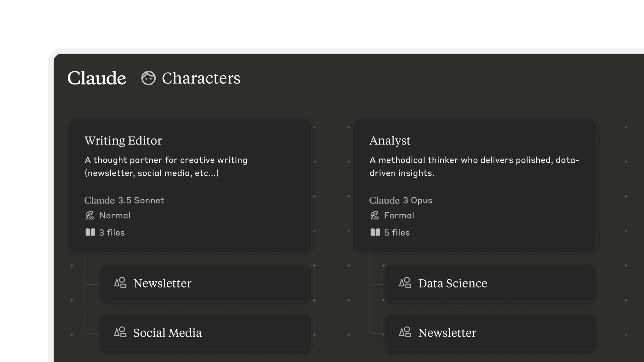
Task: Click the Formal style icon in Analyst
Action: [x=375, y=215]
